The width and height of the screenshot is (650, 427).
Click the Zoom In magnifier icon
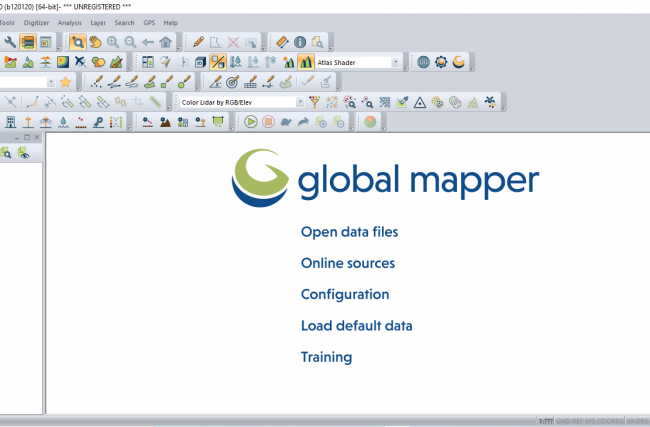tap(113, 42)
